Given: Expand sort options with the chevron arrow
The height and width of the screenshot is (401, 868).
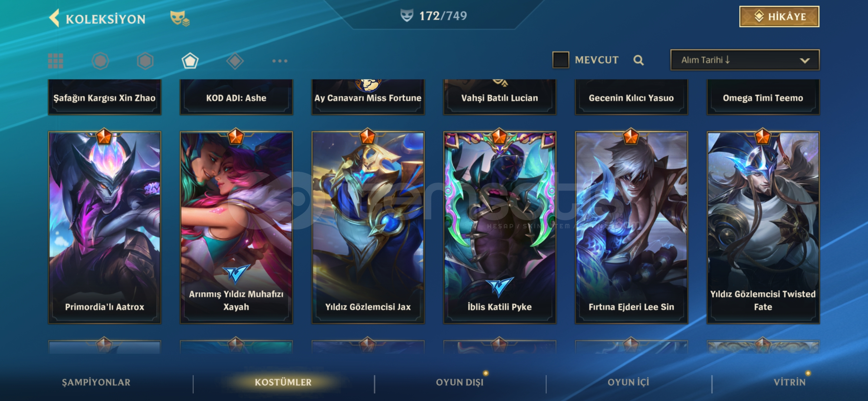Looking at the screenshot, I should click(x=805, y=61).
